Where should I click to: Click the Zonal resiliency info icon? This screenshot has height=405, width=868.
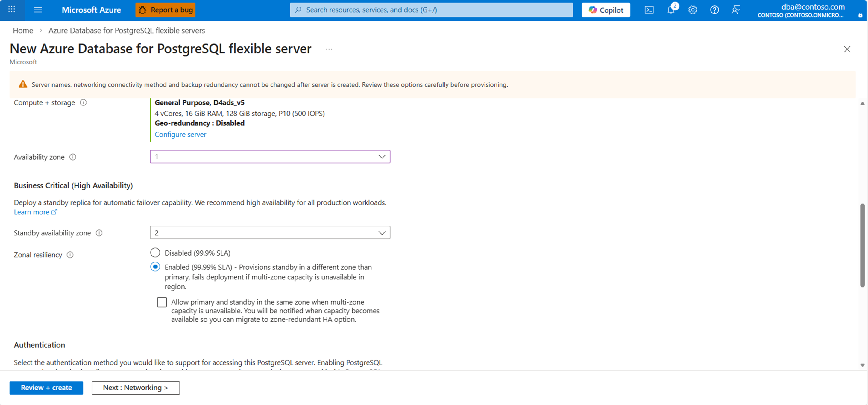click(x=70, y=255)
